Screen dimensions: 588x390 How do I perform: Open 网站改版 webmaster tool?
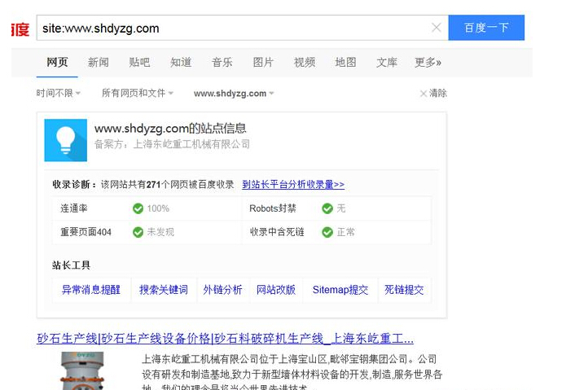276,290
